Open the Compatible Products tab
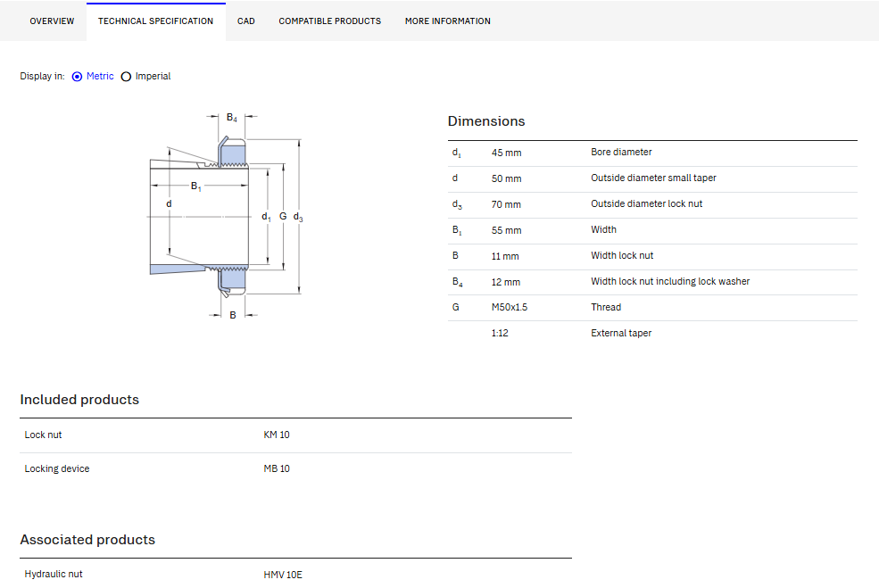This screenshot has height=588, width=879. pyautogui.click(x=329, y=21)
